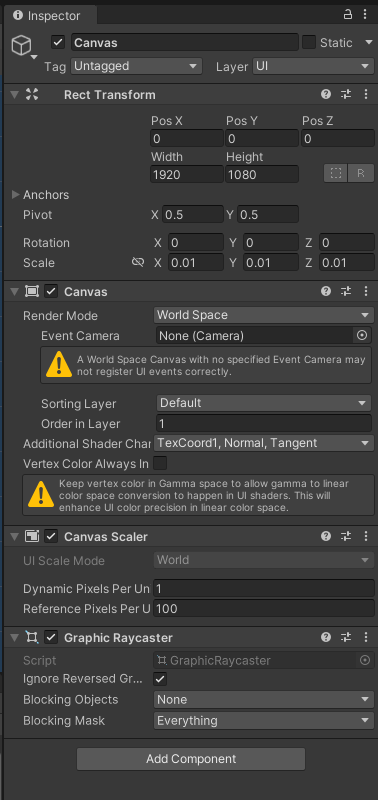Toggle the Canvas GameObject active checkbox
Image resolution: width=378 pixels, height=800 pixels.
tap(58, 42)
